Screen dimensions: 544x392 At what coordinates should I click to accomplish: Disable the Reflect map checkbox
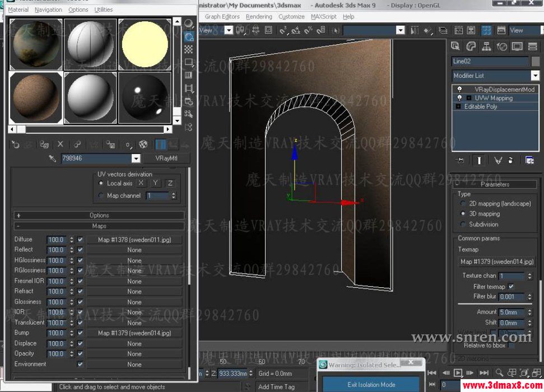(79, 250)
